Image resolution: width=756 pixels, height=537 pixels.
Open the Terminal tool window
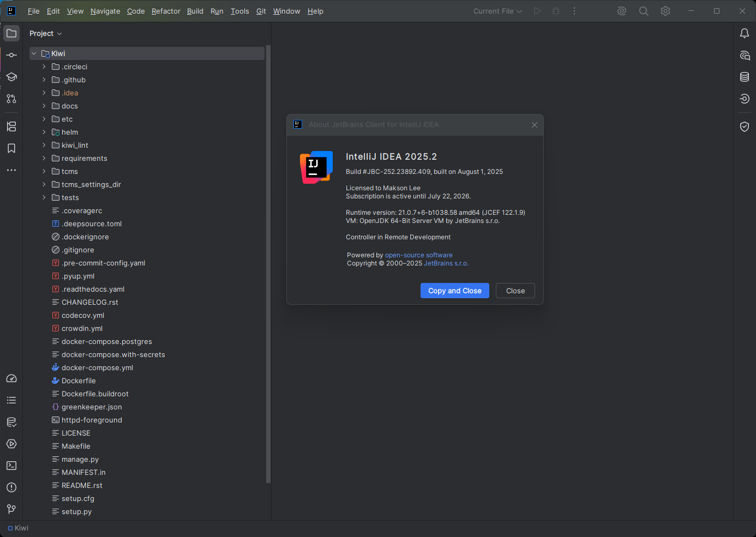coord(11,466)
